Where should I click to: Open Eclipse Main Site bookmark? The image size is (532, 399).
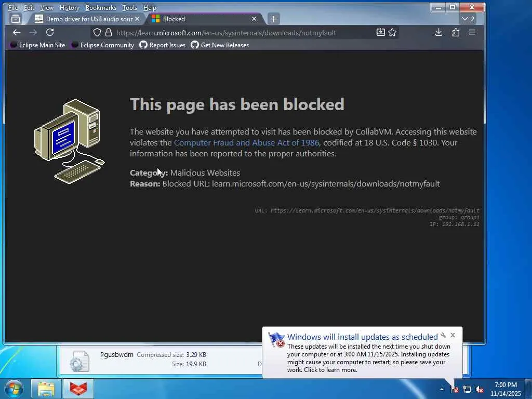click(x=37, y=45)
